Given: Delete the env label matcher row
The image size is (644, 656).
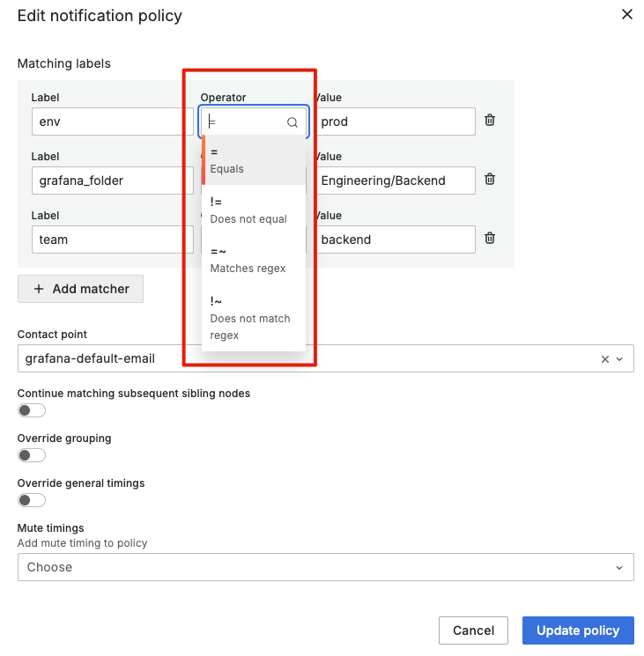Looking at the screenshot, I should point(490,121).
